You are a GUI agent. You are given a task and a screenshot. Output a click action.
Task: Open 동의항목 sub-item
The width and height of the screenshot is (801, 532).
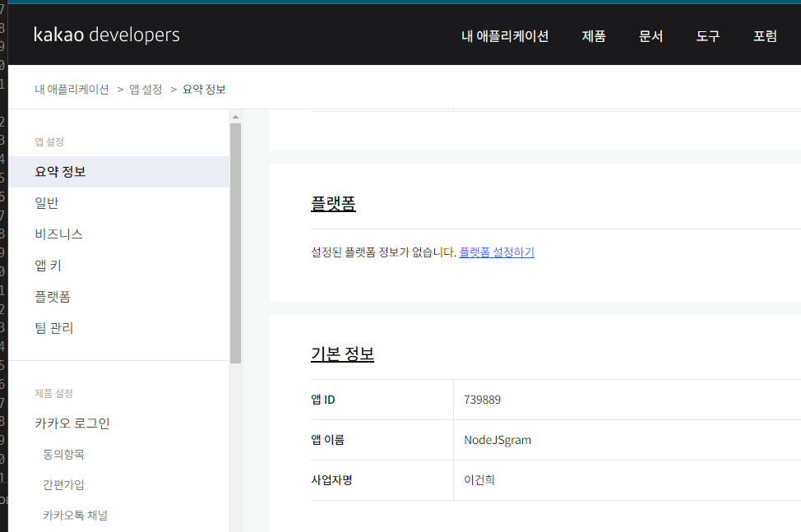coord(63,455)
